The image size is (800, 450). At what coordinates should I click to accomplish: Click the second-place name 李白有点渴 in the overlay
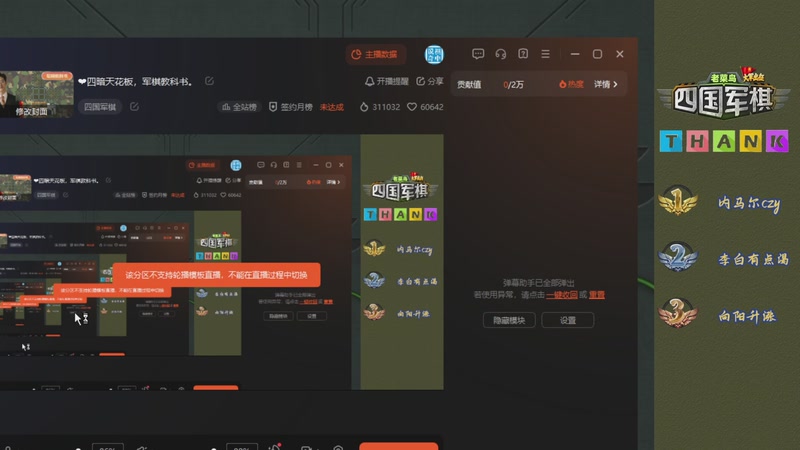pyautogui.click(x=753, y=260)
